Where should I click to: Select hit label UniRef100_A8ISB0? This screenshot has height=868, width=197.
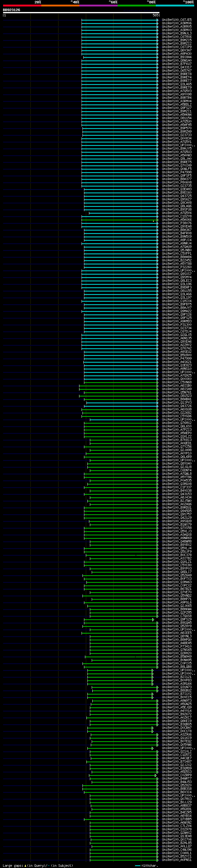(177, 386)
